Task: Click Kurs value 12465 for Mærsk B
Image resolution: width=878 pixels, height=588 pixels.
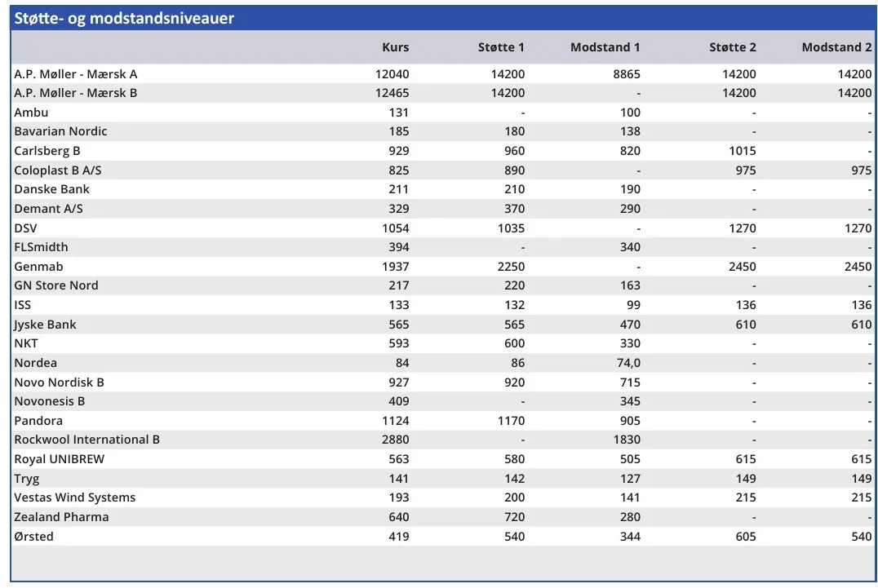Action: [392, 93]
